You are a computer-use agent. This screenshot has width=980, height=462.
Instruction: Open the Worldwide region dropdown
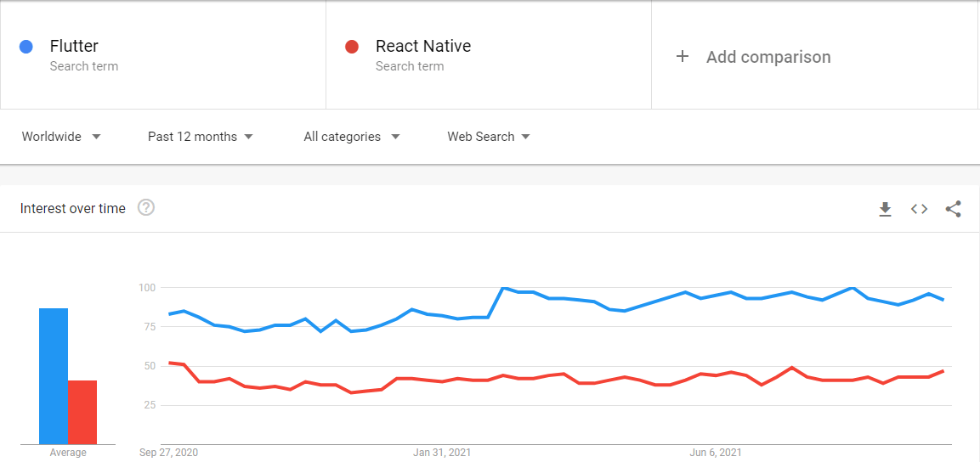(x=61, y=137)
